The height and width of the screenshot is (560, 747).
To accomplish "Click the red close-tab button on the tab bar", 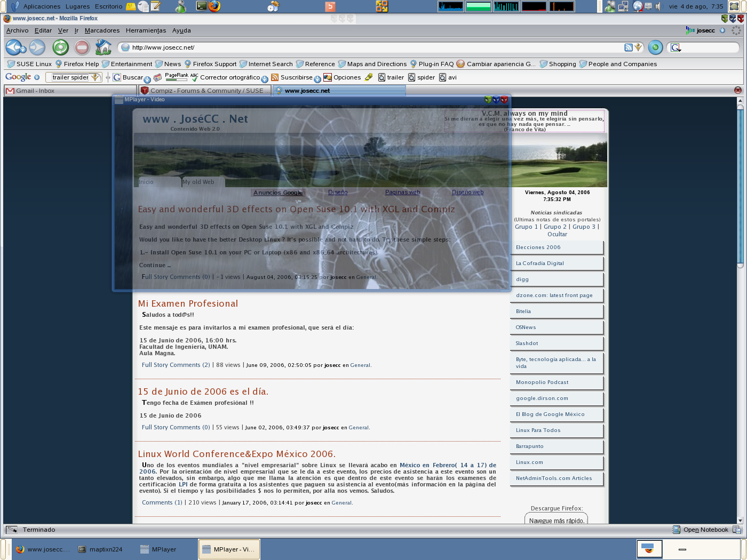I will (738, 90).
